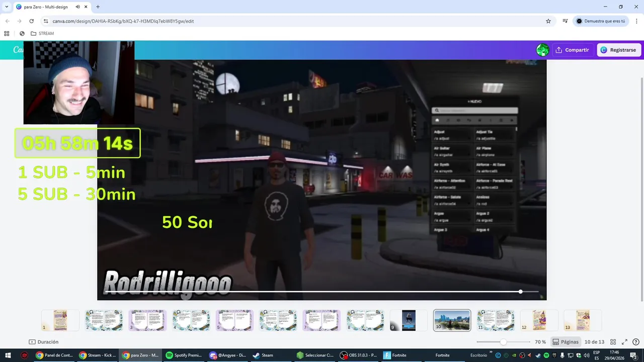Select page 13 thumbnail
The image size is (644, 362).
click(583, 320)
